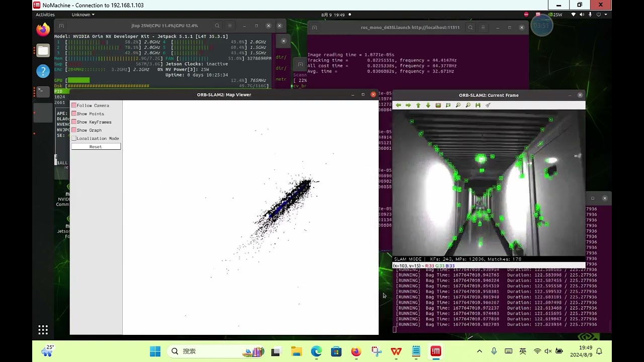Show applications grid in Ubuntu dock
This screenshot has width=644, height=362.
[43, 330]
